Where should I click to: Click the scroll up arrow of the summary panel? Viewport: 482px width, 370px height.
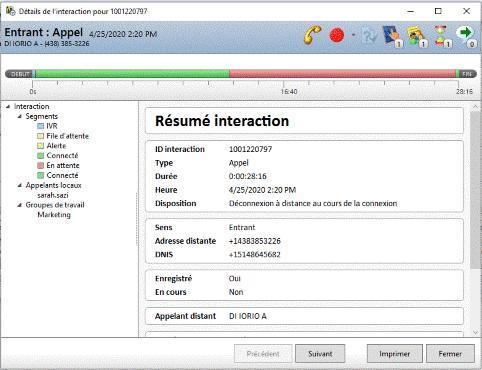[475, 107]
